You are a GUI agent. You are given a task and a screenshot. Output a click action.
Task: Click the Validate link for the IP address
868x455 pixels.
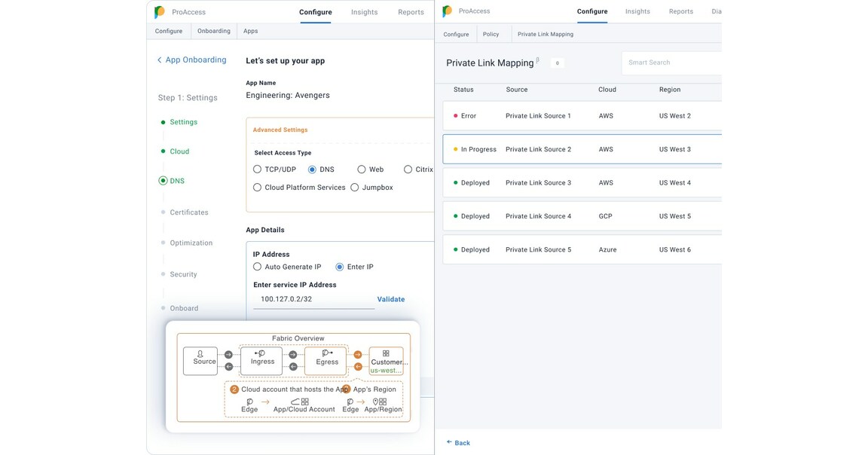tap(390, 299)
